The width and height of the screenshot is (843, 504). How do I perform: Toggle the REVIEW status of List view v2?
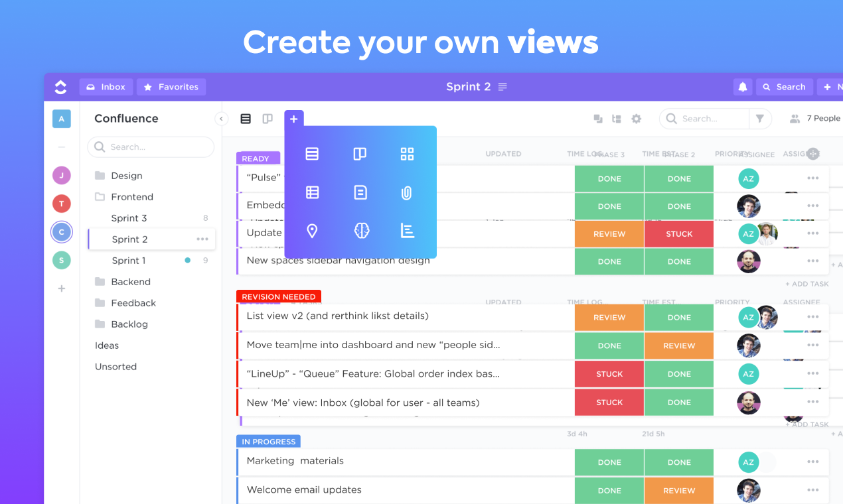(609, 317)
